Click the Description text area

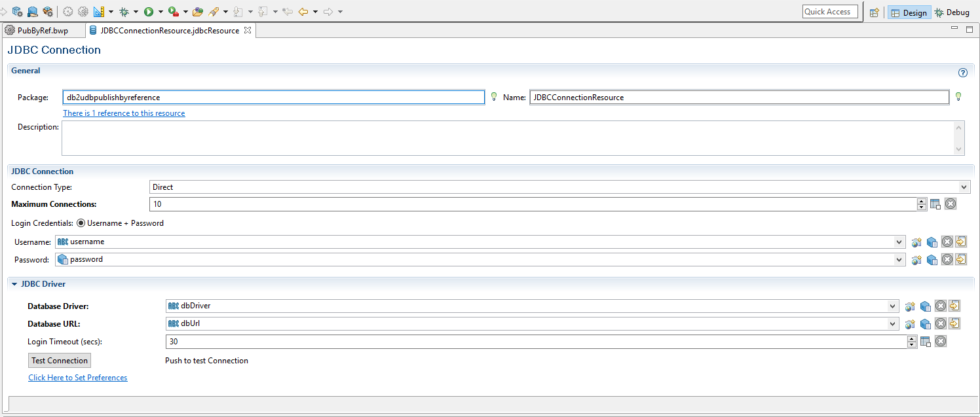508,138
